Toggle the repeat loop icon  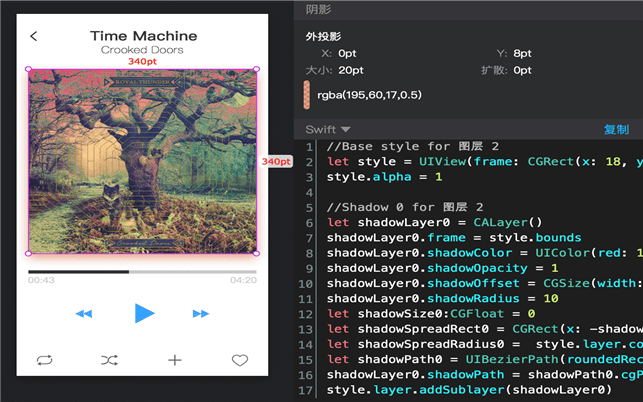[45, 360]
